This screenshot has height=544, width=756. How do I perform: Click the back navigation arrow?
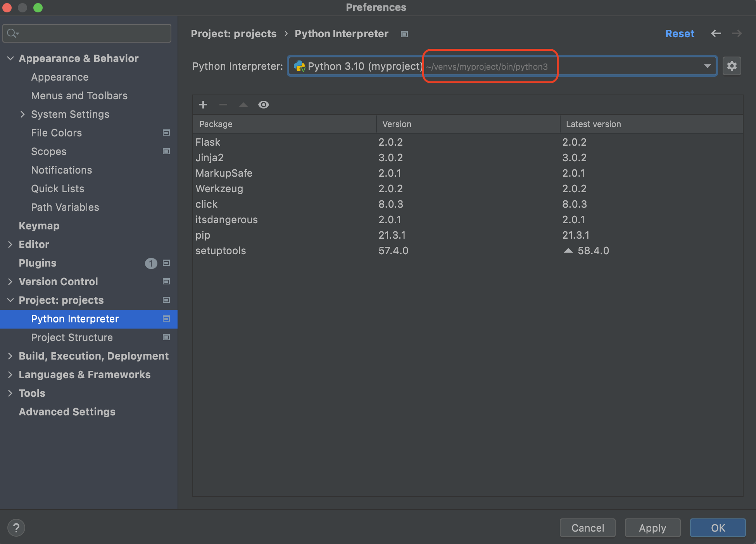716,34
